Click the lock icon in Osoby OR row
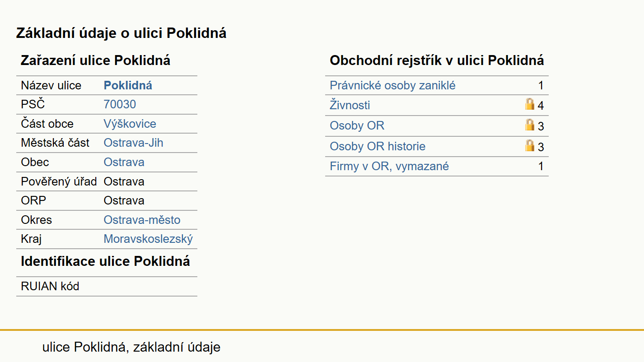Viewport: 644px width, 362px height. tap(530, 125)
